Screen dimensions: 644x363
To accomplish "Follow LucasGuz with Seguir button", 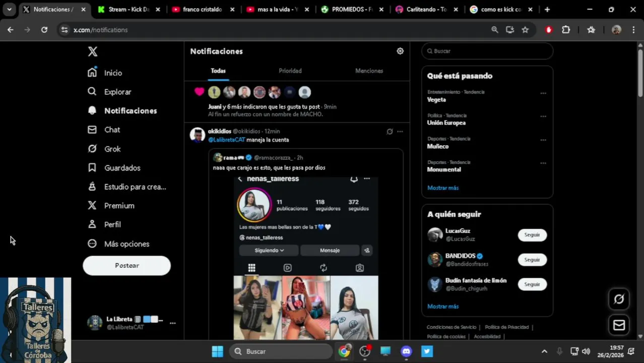I will click(532, 235).
